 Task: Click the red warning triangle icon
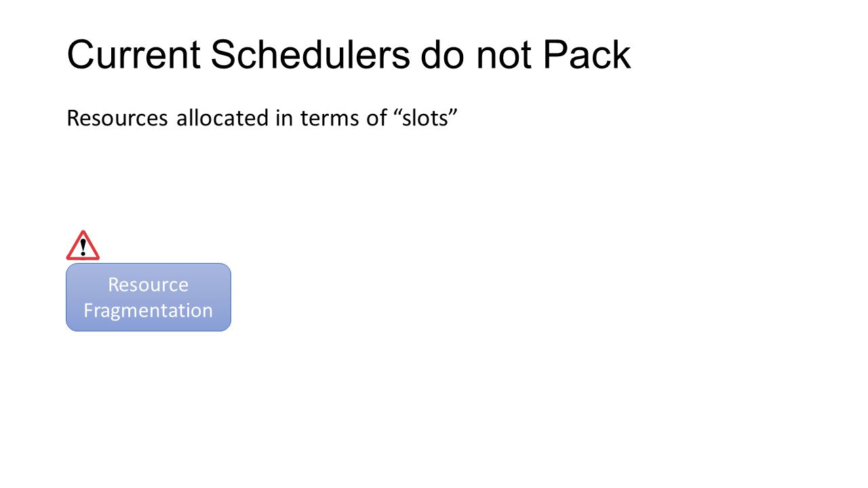pos(83,245)
